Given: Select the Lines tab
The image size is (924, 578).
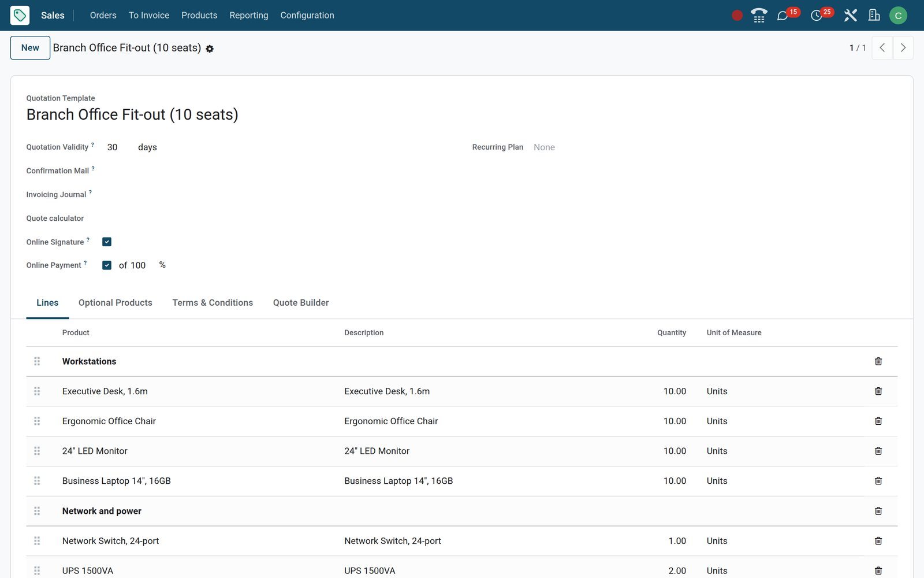Looking at the screenshot, I should click(x=47, y=303).
